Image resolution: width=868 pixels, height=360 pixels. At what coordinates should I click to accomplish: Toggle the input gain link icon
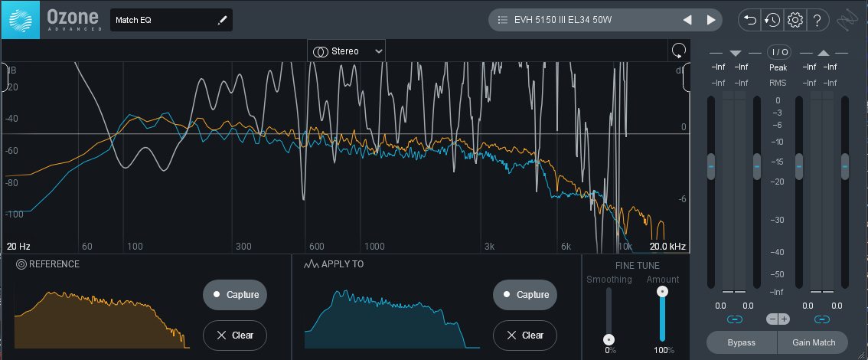(x=734, y=319)
